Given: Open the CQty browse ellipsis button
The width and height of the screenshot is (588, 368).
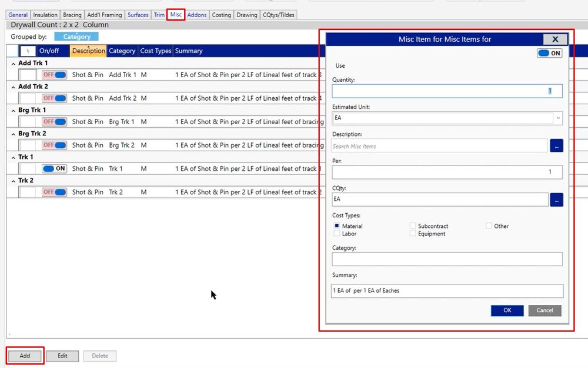Looking at the screenshot, I should (556, 200).
